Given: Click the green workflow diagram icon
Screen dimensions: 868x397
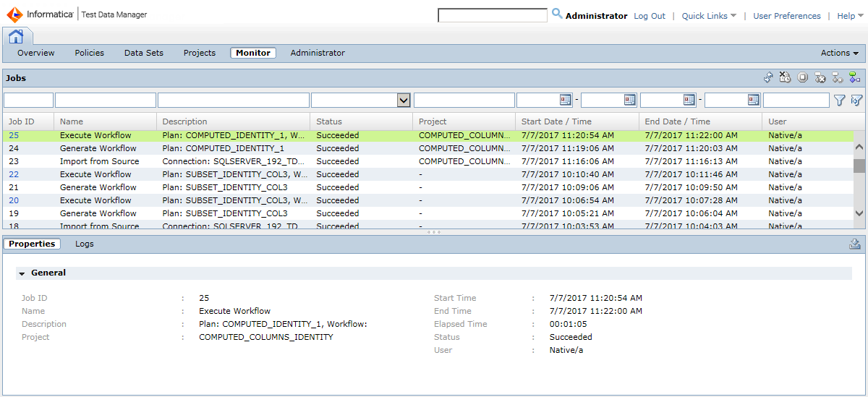Looking at the screenshot, I should coord(854,77).
